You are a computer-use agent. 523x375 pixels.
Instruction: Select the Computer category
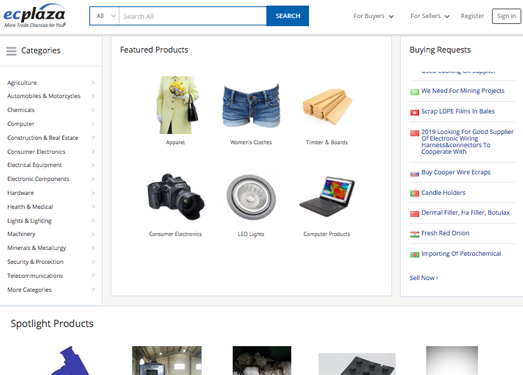point(21,124)
